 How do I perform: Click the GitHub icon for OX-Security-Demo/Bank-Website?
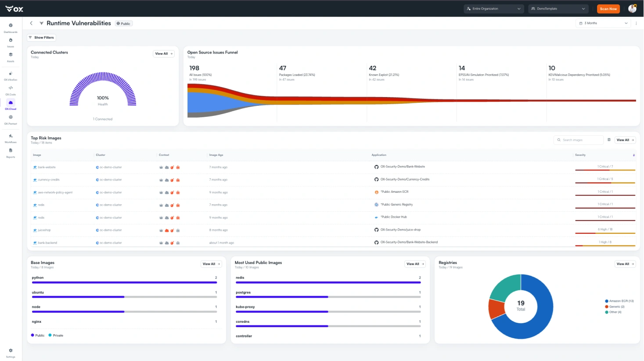click(376, 167)
